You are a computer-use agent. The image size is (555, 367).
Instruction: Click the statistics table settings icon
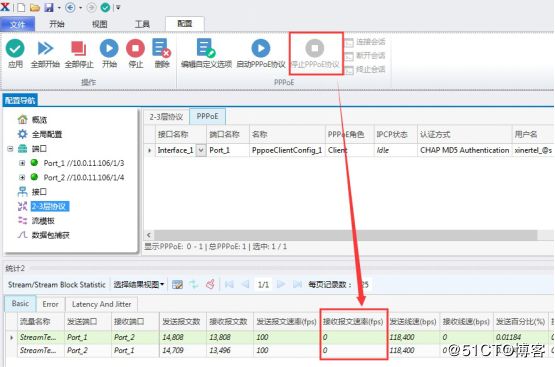coord(177,285)
